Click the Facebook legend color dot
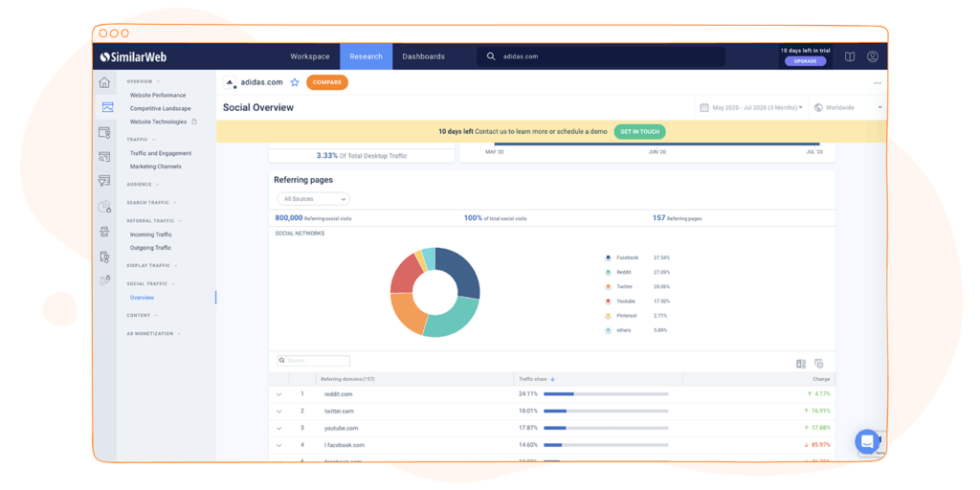980x490 pixels. (608, 257)
